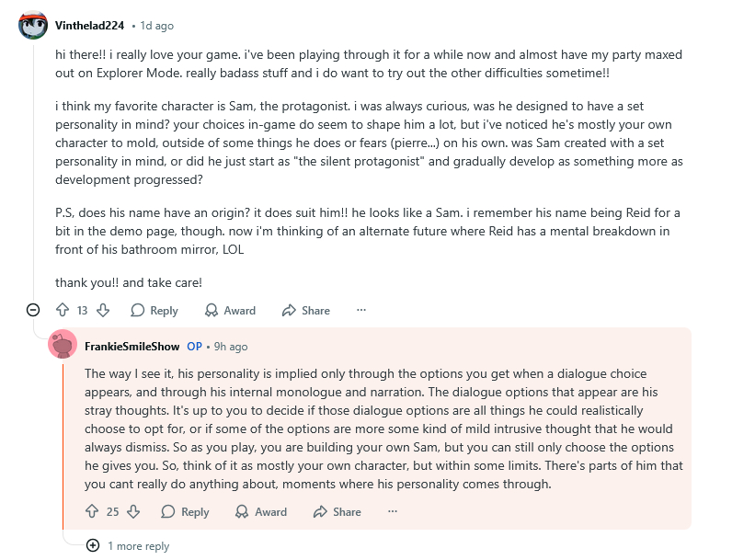
Task: Open more options on Vinthelad224's comment
Action: pyautogui.click(x=361, y=311)
